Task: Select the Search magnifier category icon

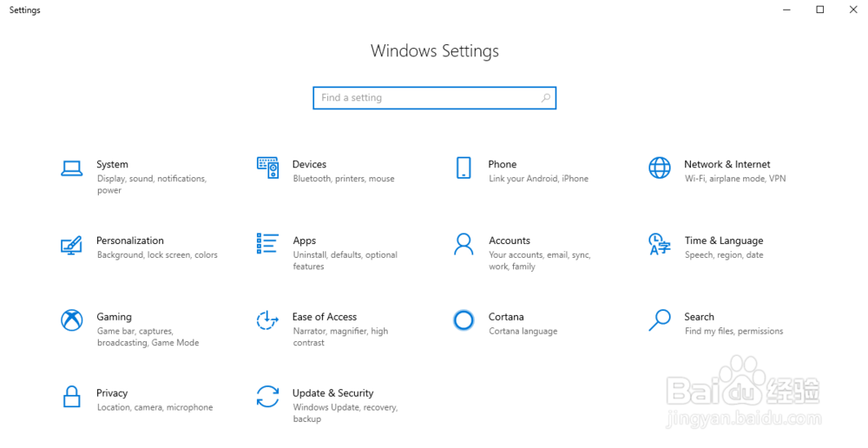Action: coord(660,320)
